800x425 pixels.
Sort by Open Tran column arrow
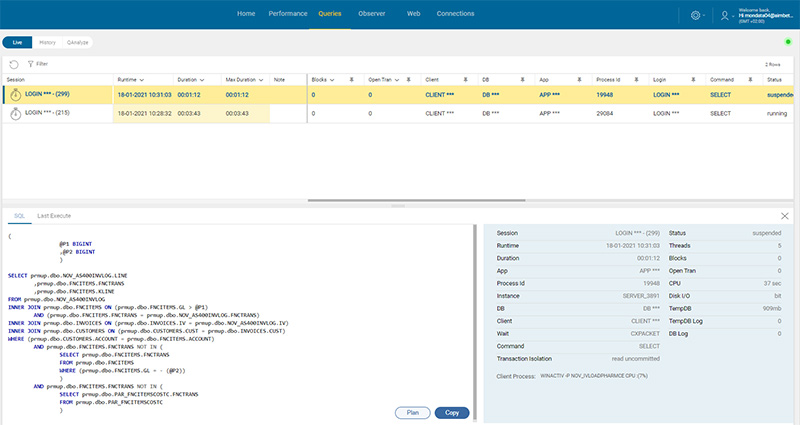396,80
